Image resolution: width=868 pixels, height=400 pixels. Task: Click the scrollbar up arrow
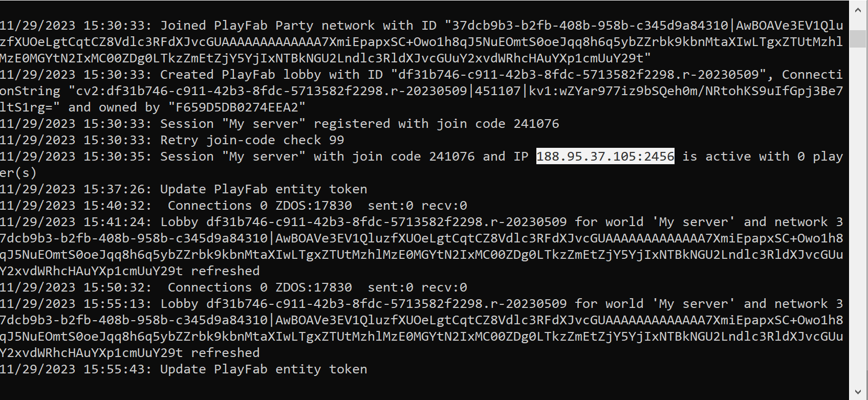858,9
